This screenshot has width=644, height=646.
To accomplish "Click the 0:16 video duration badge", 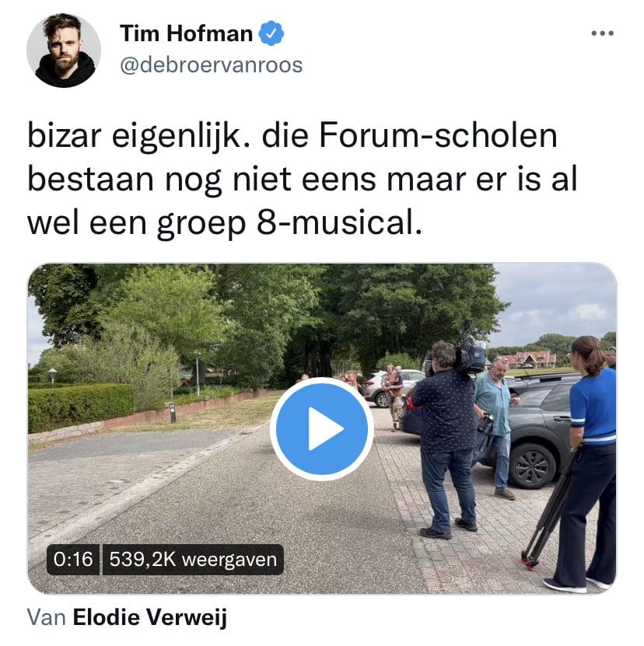I will click(73, 560).
